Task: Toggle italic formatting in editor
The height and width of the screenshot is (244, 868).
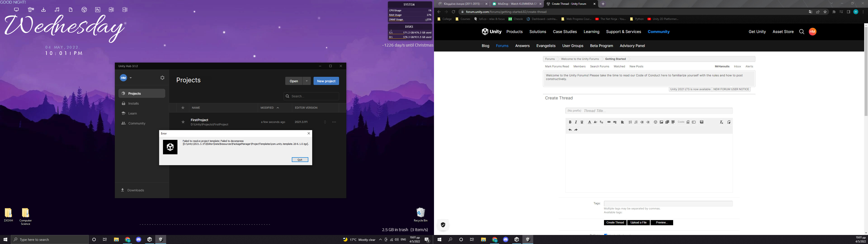Action: [x=576, y=122]
